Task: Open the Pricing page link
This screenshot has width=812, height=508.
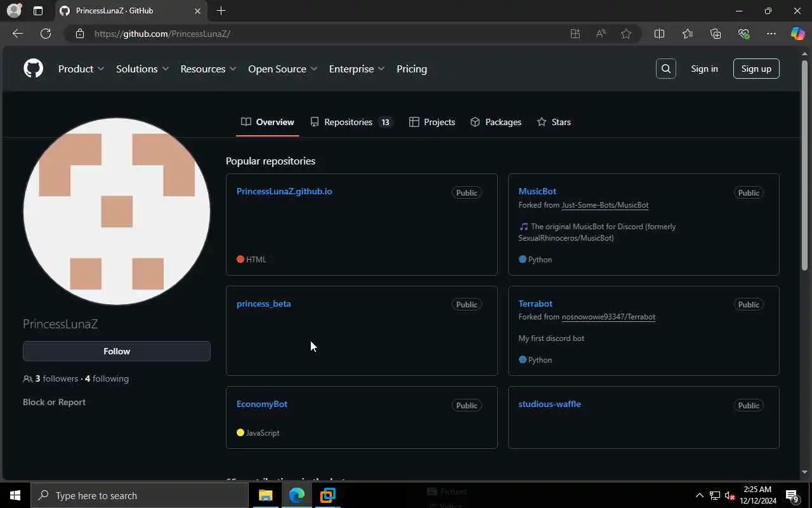Action: pyautogui.click(x=412, y=69)
